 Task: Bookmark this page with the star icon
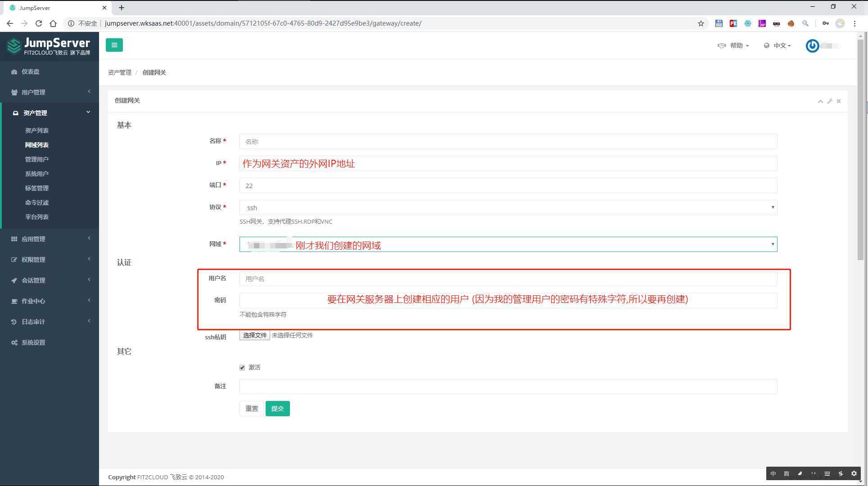pyautogui.click(x=701, y=23)
